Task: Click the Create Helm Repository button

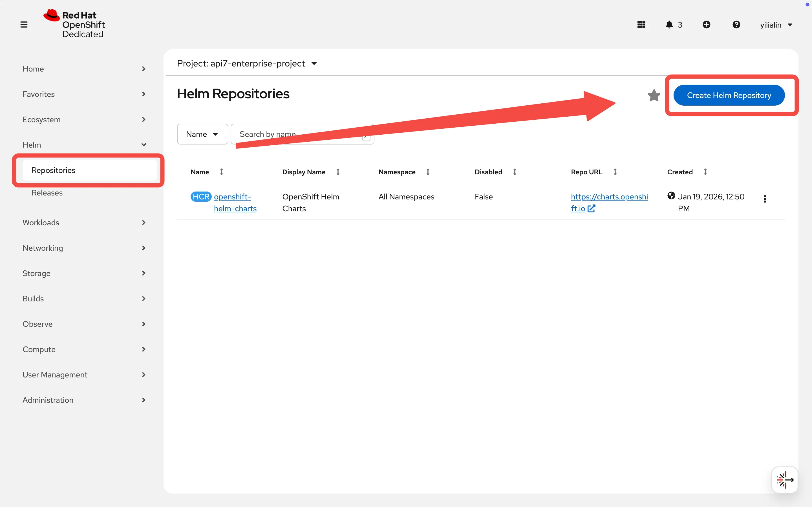Action: click(x=729, y=95)
